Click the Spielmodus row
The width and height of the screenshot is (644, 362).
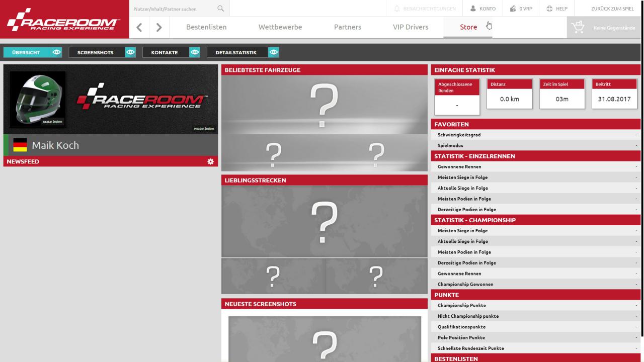point(535,145)
